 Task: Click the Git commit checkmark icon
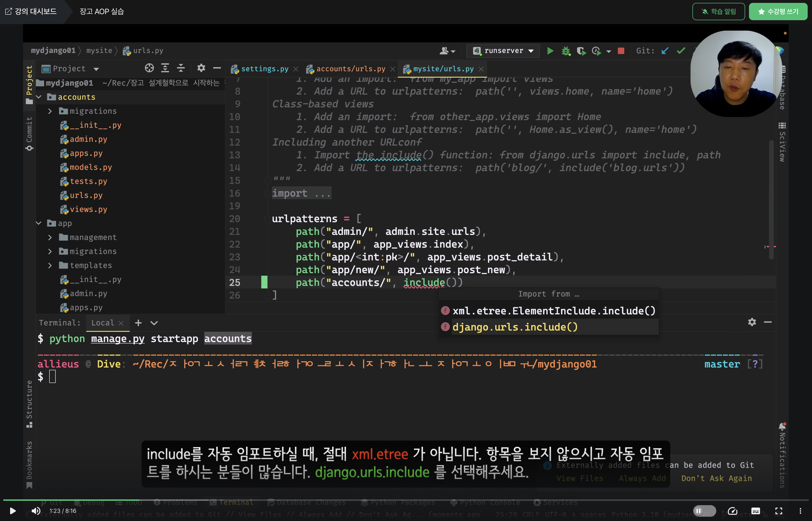pos(681,51)
